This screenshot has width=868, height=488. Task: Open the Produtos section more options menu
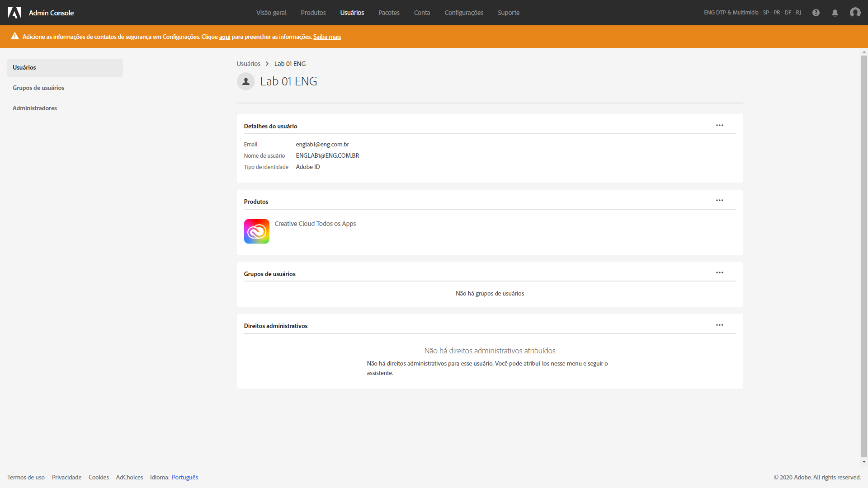click(720, 200)
